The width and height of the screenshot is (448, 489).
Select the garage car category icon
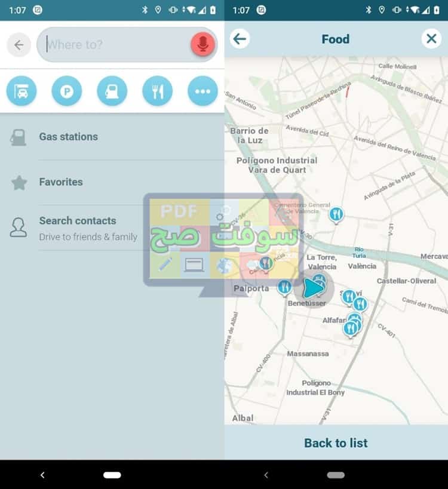tap(22, 91)
